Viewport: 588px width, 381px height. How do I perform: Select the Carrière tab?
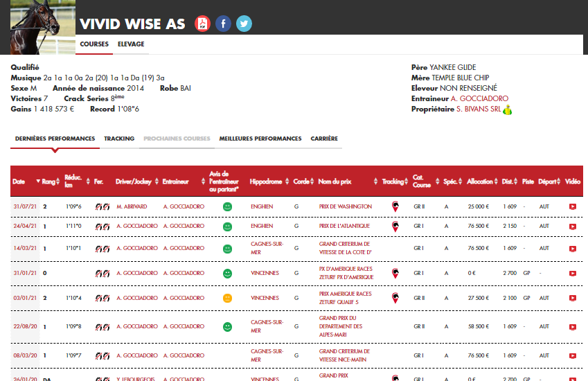(324, 139)
